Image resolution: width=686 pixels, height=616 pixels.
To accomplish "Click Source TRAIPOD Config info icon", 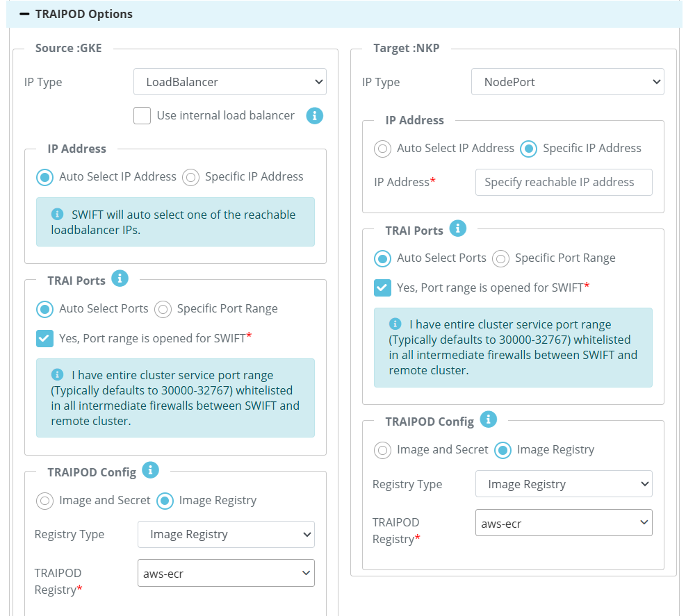I will [x=151, y=470].
